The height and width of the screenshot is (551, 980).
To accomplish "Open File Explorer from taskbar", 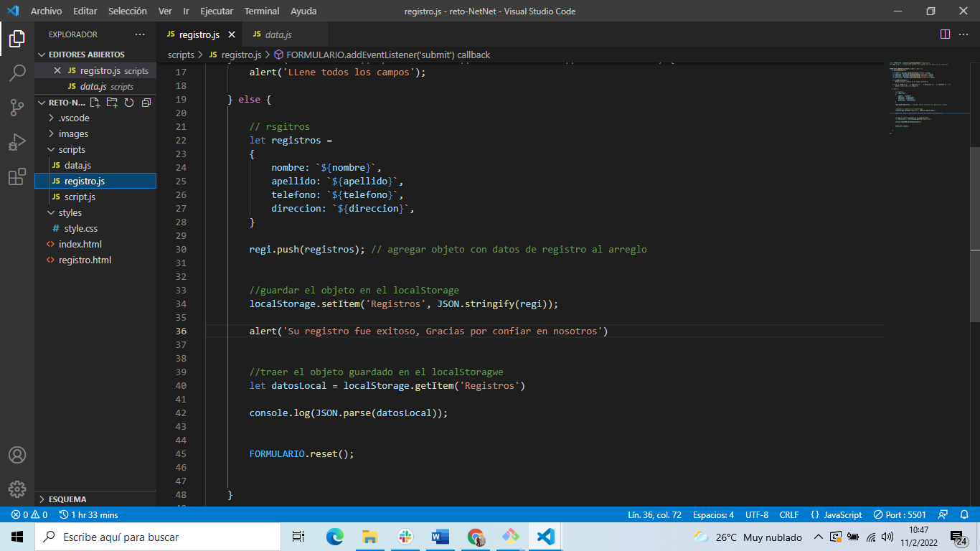I will coord(369,537).
